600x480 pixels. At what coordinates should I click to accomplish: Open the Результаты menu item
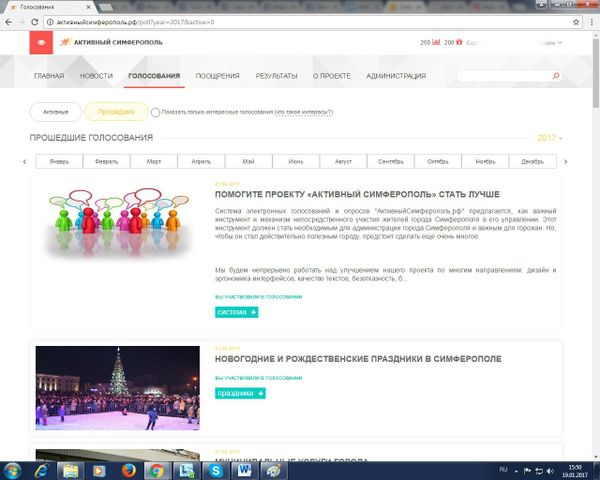(x=276, y=76)
